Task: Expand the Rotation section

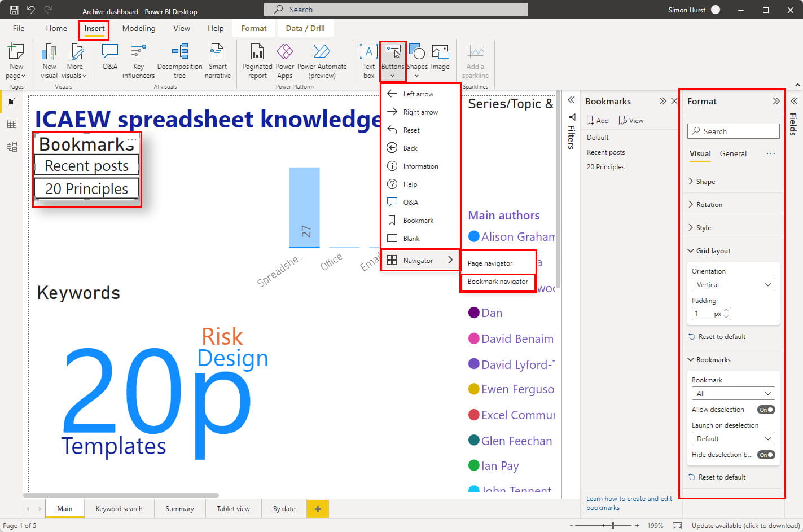Action: pos(709,205)
